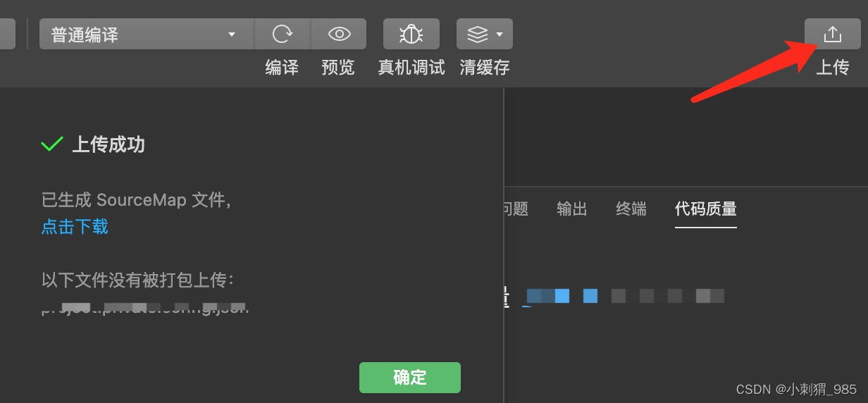This screenshot has width=868, height=403.
Task: Click the green 确定 button
Action: [x=410, y=378]
